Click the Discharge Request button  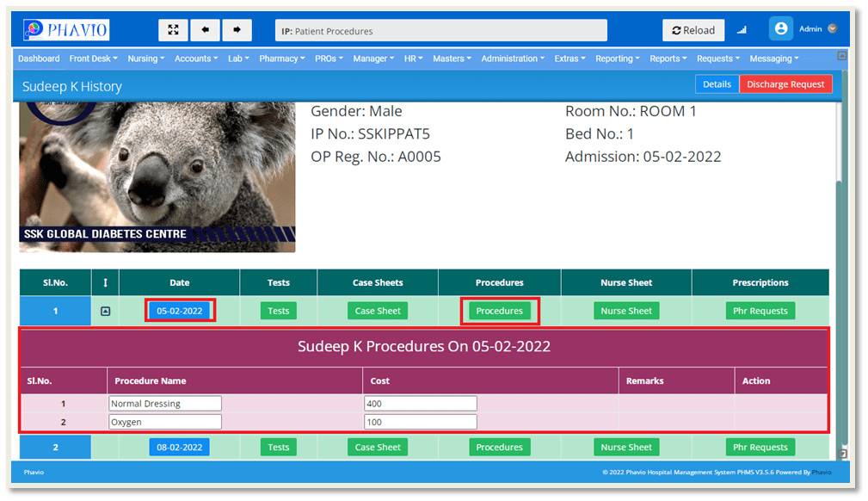[785, 84]
